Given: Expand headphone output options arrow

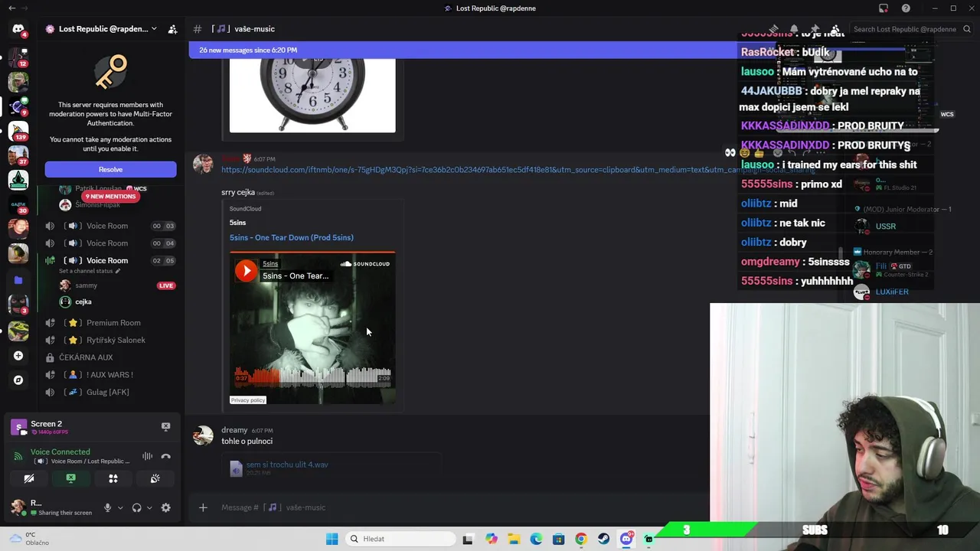Looking at the screenshot, I should [x=149, y=507].
